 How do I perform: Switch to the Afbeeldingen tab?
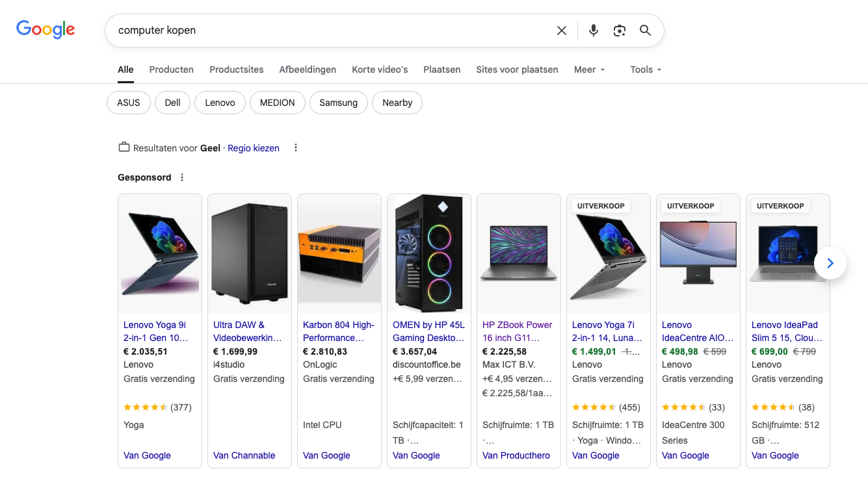coord(308,70)
